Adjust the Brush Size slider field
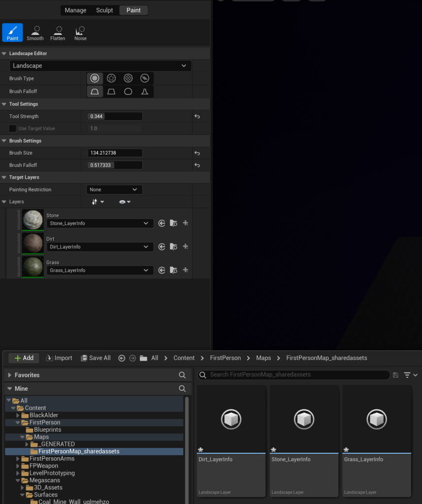Viewport: 422px width, 504px height. click(115, 153)
